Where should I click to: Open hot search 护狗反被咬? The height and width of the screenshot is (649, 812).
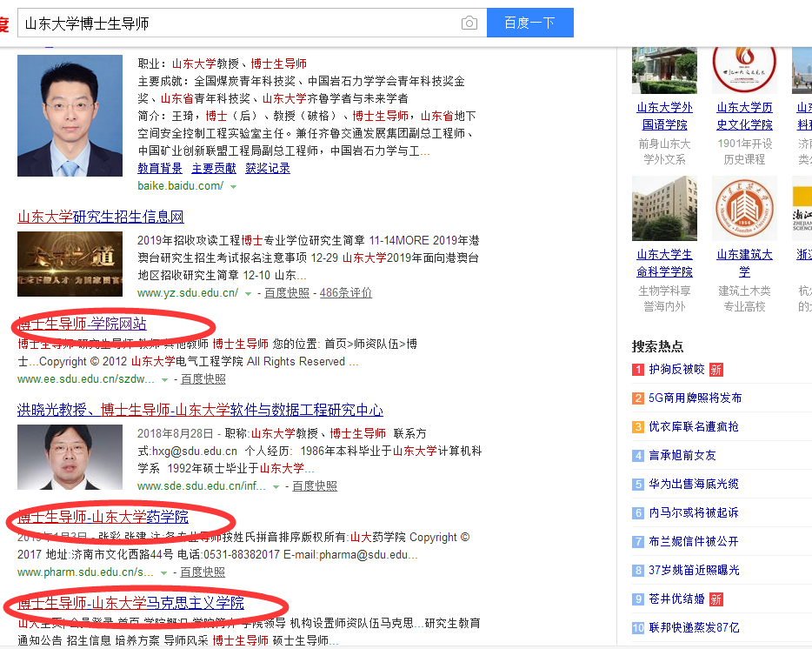[676, 369]
